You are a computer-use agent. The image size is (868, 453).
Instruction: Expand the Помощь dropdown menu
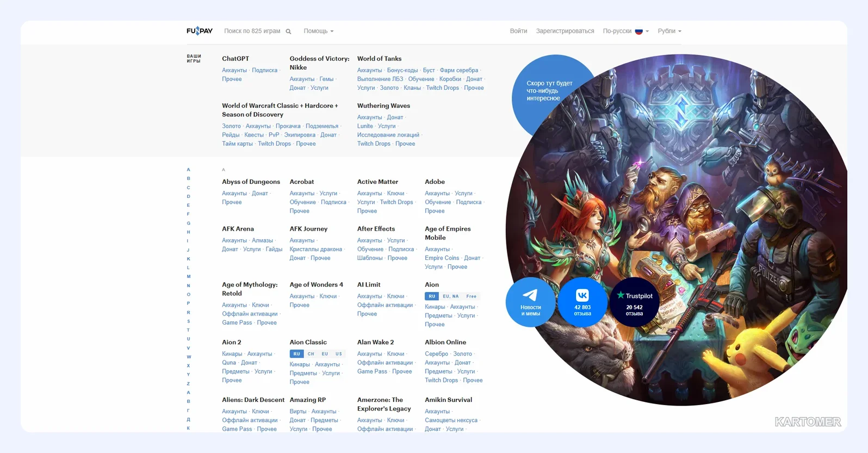(319, 31)
